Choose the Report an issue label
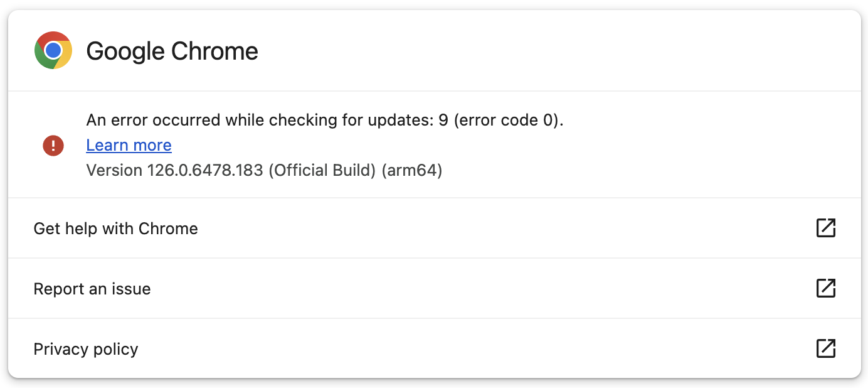Screen dimensions: 868x388 [x=92, y=289]
